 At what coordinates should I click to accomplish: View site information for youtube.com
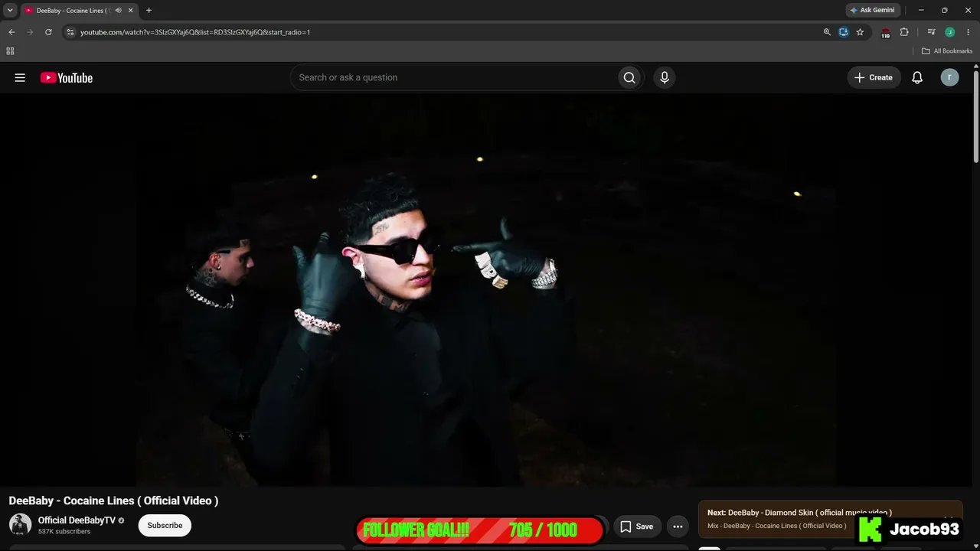click(70, 32)
